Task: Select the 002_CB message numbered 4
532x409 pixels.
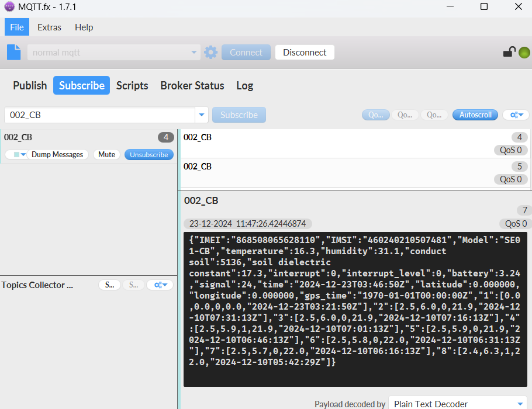Action: (x=355, y=144)
